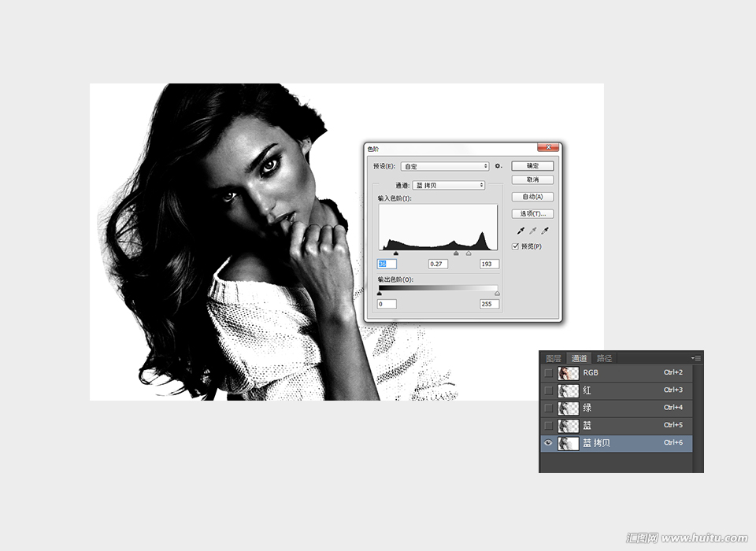
Task: Click the channels panel vertical scrollbar
Action: 699,418
